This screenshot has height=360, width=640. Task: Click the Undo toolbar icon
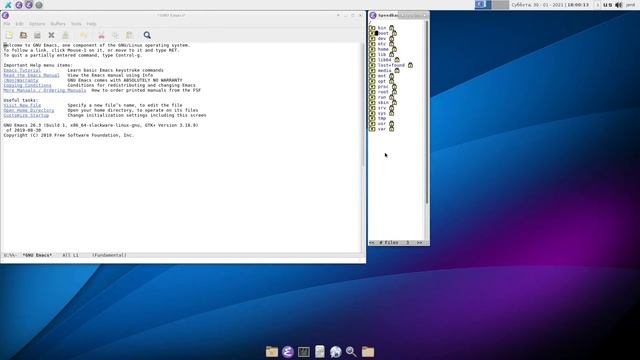[84, 35]
